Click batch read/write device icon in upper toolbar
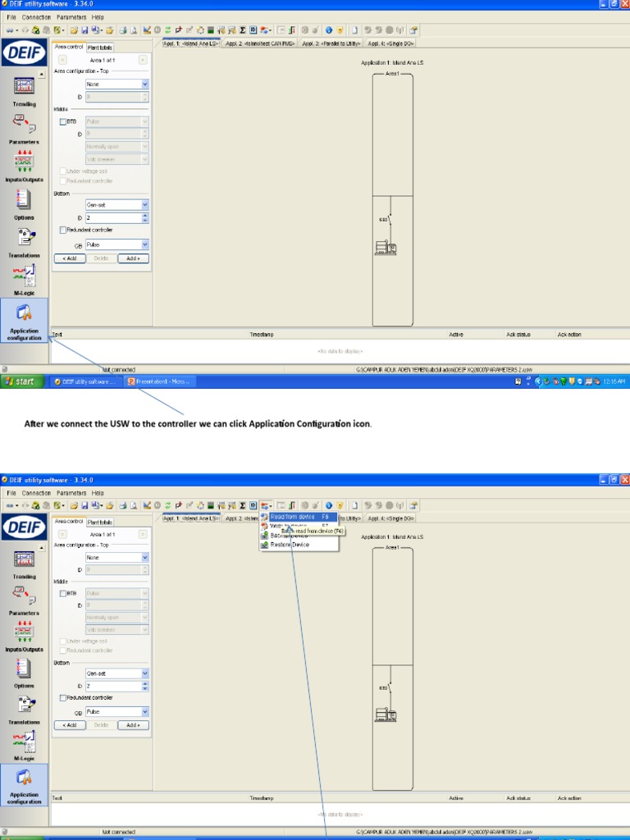Screen dimensions: 630x840 (266, 30)
